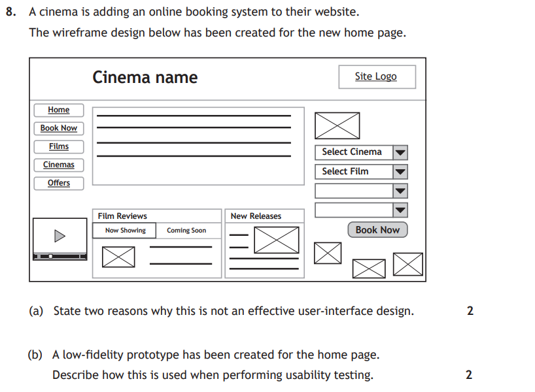535x392 pixels.
Task: Expand the fourth unlabeled dropdown arrow
Action: tap(400, 210)
